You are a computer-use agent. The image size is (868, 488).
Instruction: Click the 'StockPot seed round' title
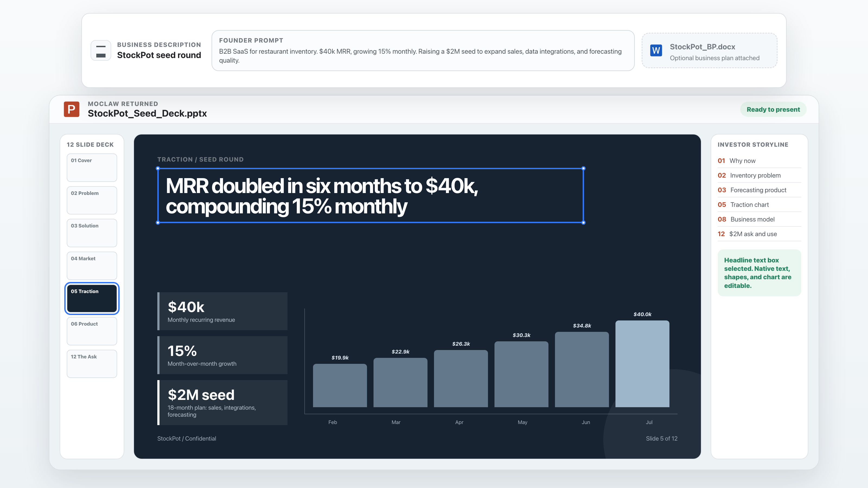[159, 55]
